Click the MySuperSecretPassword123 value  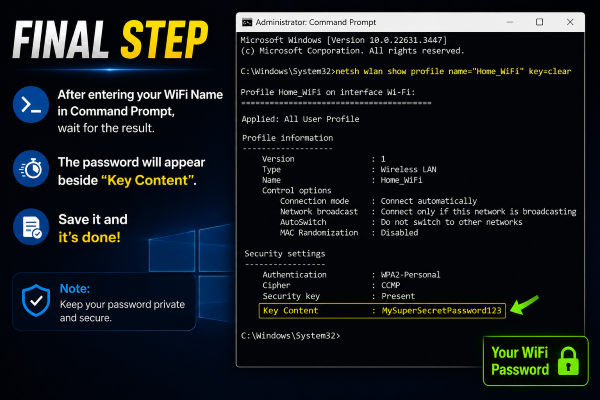coord(441,310)
